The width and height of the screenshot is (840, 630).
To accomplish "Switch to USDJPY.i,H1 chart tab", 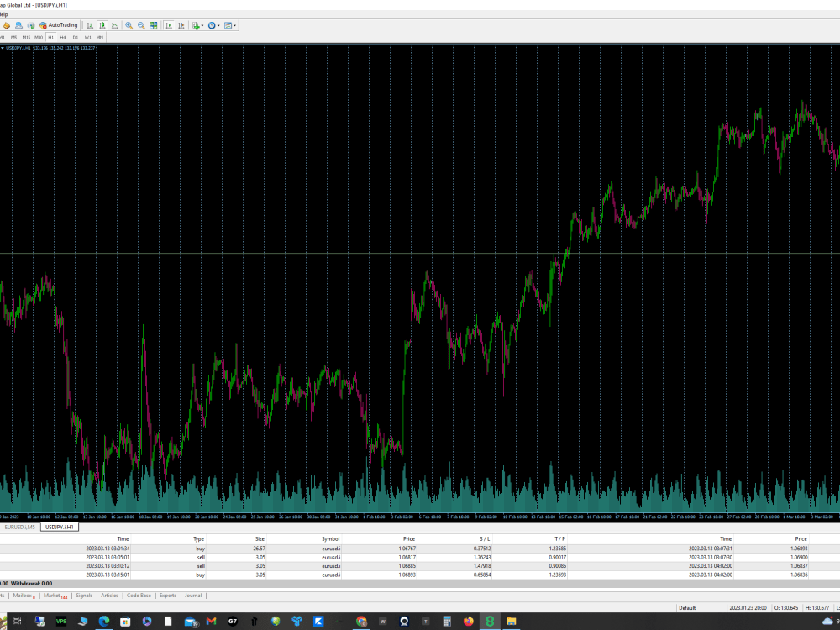I will (x=60, y=528).
